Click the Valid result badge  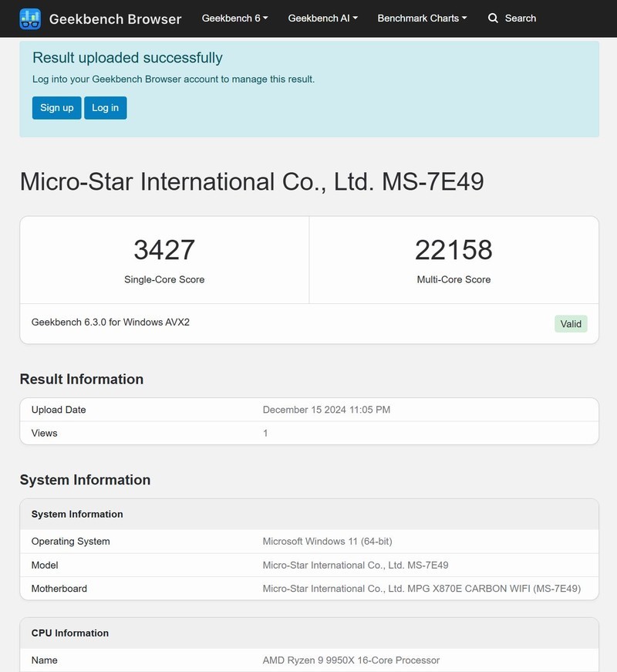[571, 323]
